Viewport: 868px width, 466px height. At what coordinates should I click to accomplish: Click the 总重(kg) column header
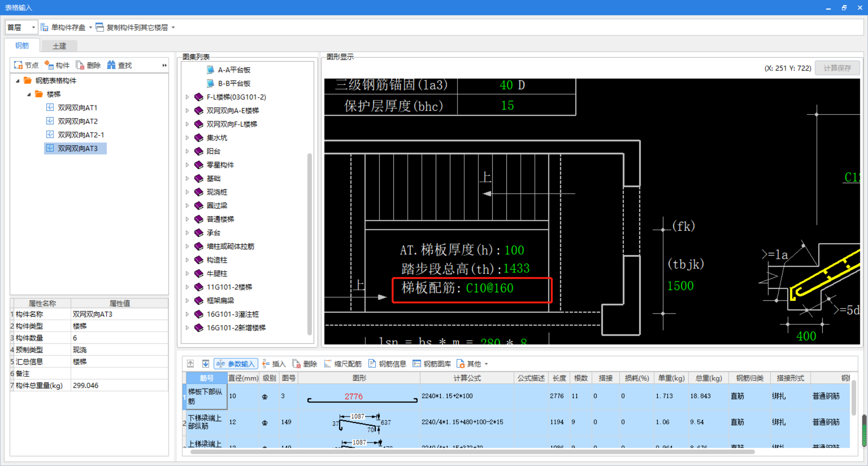click(x=708, y=378)
